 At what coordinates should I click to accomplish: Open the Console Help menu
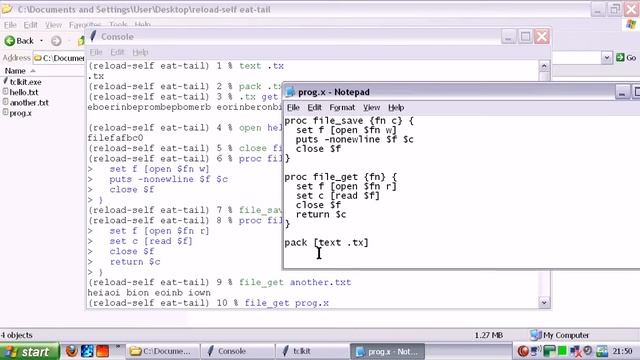[140, 52]
